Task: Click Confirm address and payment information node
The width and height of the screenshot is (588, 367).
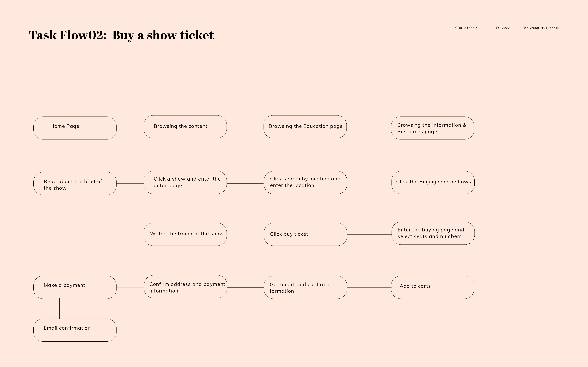Action: pos(186,286)
